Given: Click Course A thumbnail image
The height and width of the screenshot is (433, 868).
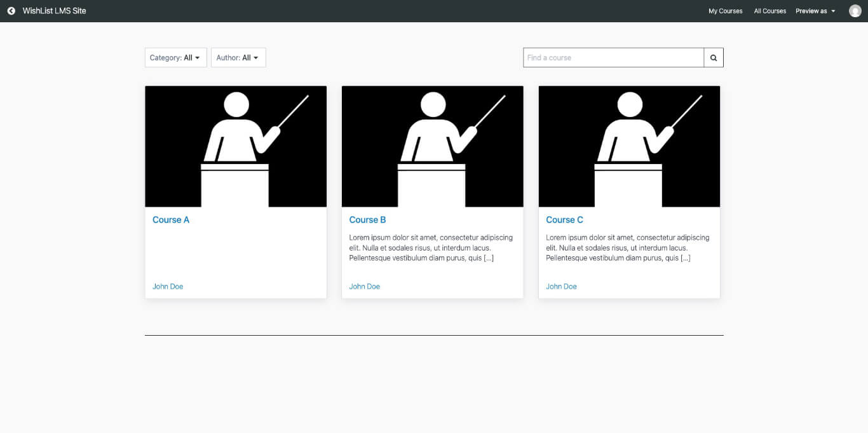Looking at the screenshot, I should pos(236,146).
